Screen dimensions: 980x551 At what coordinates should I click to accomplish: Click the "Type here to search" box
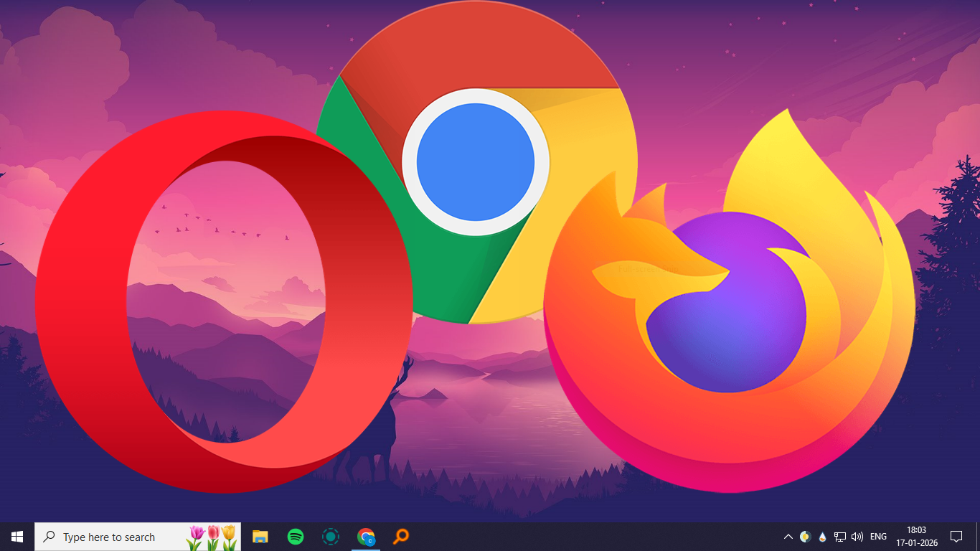138,537
